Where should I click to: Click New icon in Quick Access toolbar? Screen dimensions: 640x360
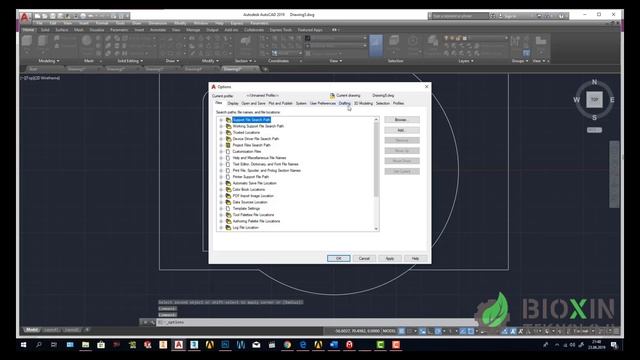[38, 16]
